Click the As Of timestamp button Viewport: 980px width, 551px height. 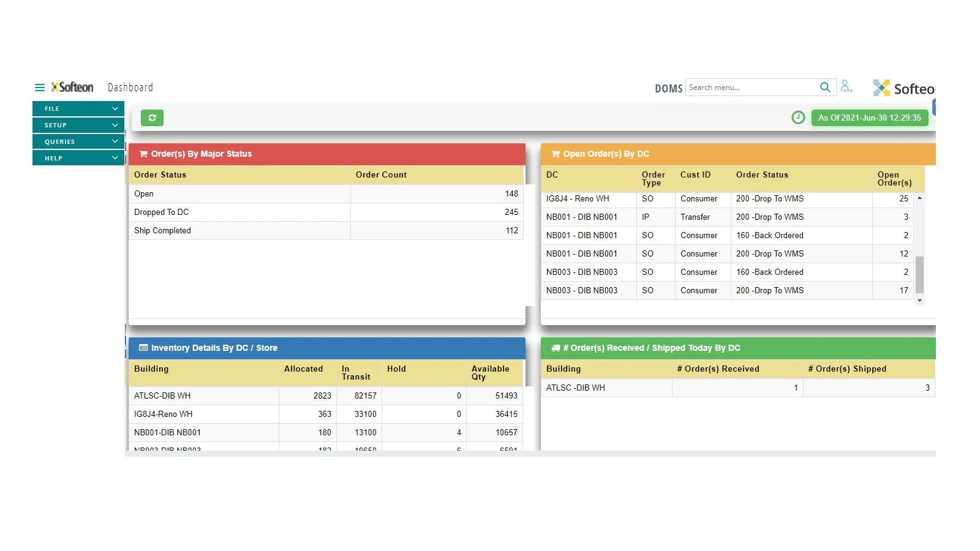coord(869,118)
